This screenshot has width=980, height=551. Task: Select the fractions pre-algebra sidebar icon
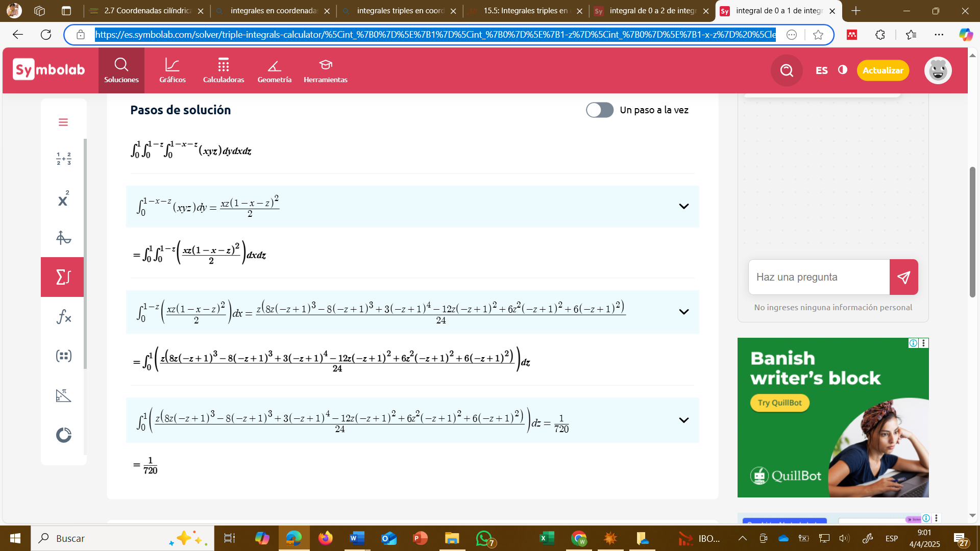point(63,159)
